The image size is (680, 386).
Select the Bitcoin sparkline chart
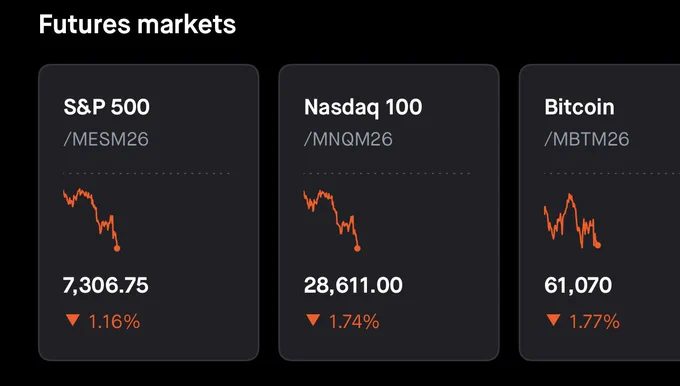point(572,221)
